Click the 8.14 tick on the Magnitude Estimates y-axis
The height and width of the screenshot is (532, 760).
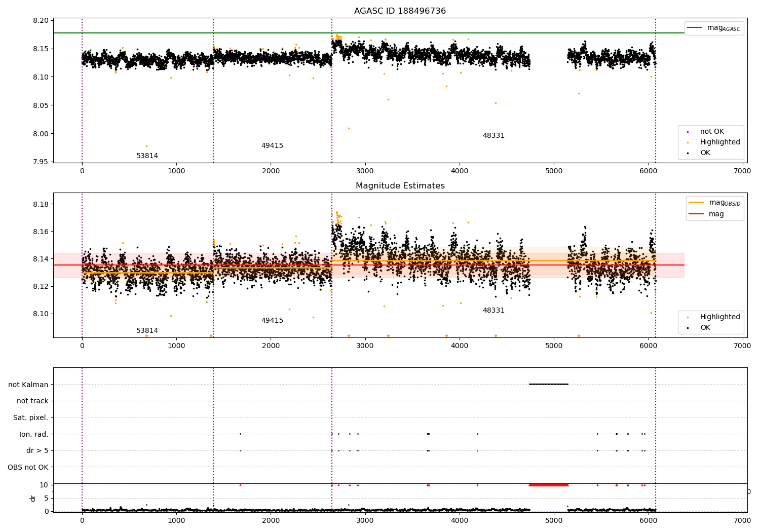41,259
